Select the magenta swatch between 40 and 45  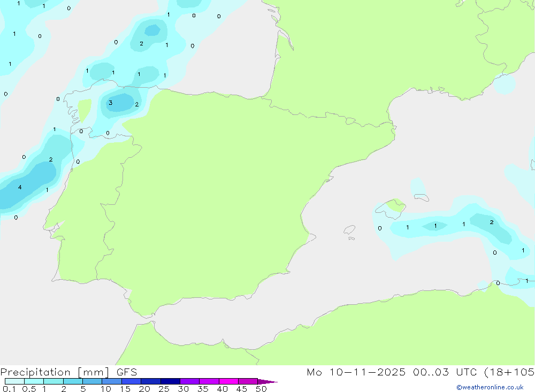pos(228,381)
